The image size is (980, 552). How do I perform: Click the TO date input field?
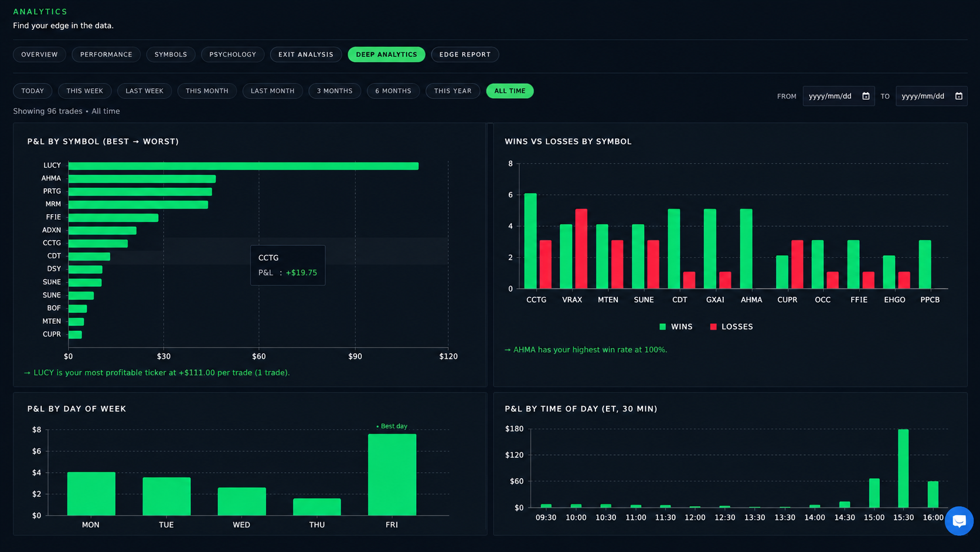point(931,96)
